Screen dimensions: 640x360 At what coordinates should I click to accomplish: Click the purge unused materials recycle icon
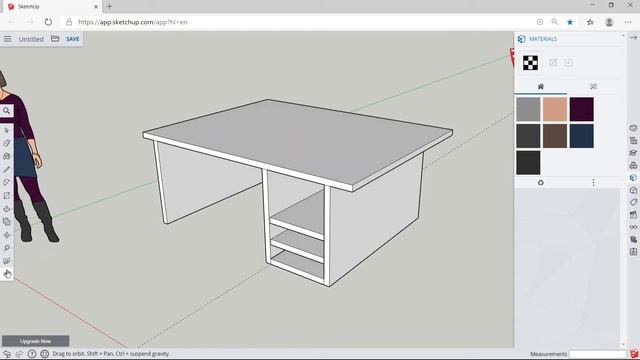[x=540, y=183]
